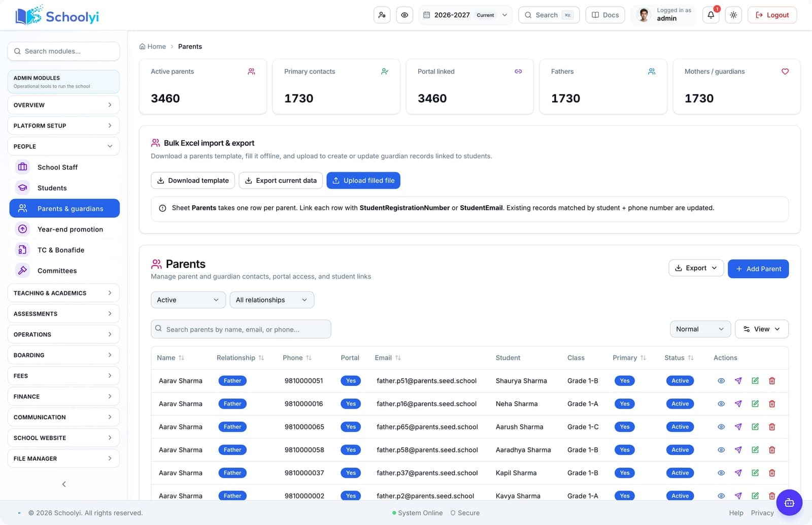This screenshot has height=525, width=812.
Task: Send portal invite for father.p37 row
Action: pos(738,473)
